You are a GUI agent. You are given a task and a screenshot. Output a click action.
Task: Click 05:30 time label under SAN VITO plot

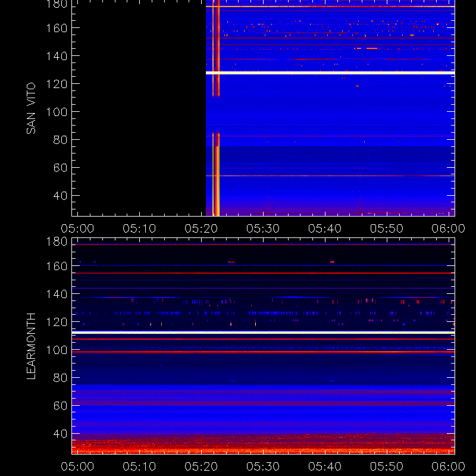coord(263,228)
